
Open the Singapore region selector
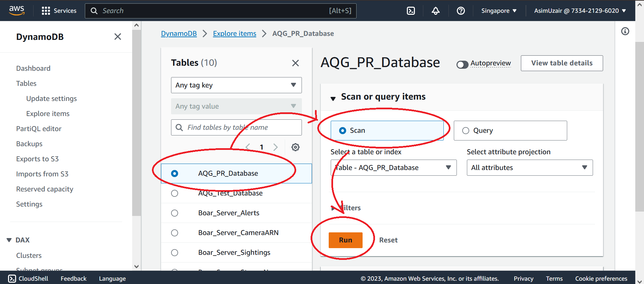pos(499,11)
